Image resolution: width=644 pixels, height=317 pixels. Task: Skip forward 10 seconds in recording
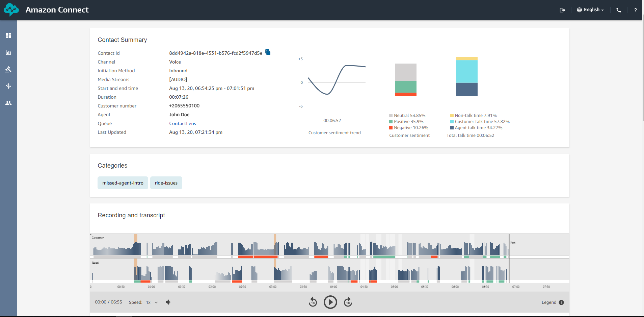[348, 302]
